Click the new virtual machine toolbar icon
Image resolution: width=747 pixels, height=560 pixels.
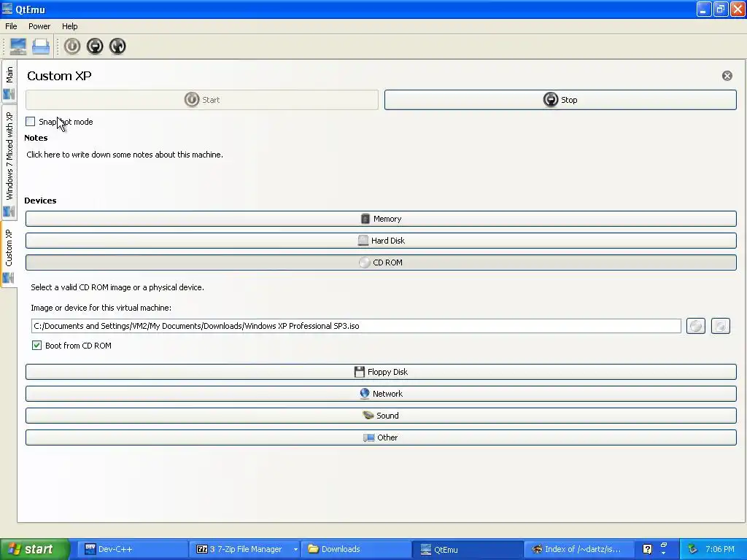(x=18, y=46)
